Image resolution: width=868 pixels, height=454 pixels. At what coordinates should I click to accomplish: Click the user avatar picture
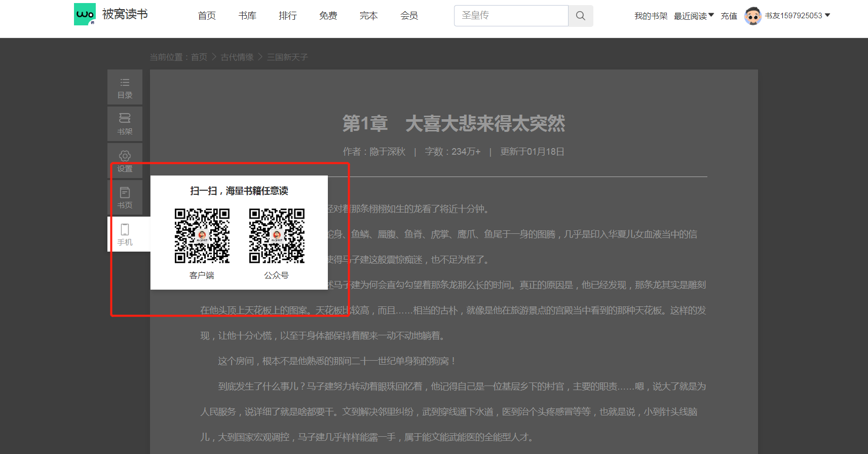752,16
